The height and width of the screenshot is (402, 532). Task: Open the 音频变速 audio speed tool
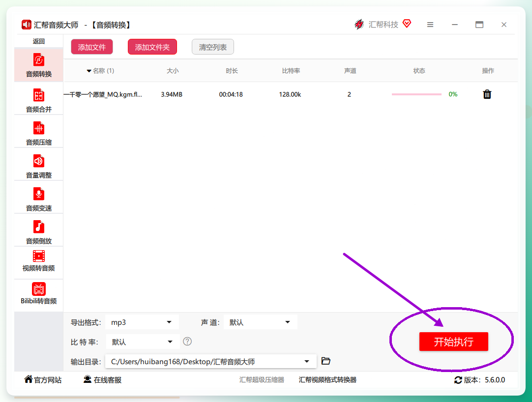(x=39, y=199)
